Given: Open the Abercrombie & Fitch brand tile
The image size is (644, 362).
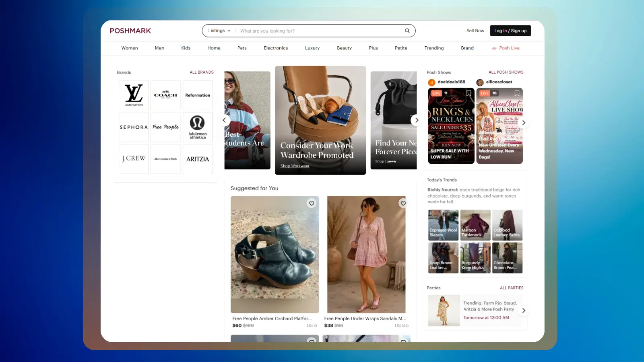Looking at the screenshot, I should click(165, 159).
